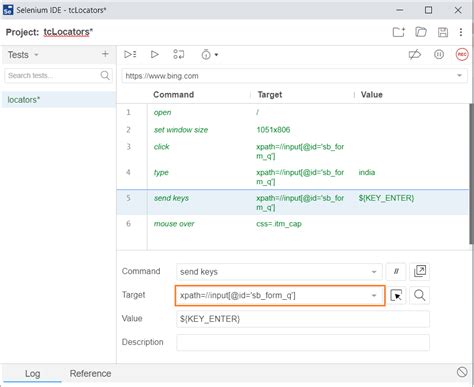Select row 4 type command
The image size is (474, 387).
(293, 177)
